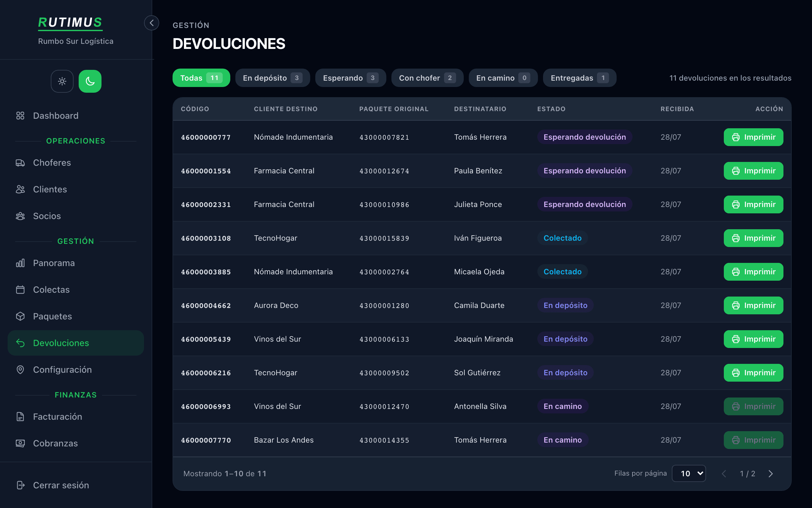The height and width of the screenshot is (508, 812).
Task: Collapse the sidebar with the chevron button
Action: point(152,23)
